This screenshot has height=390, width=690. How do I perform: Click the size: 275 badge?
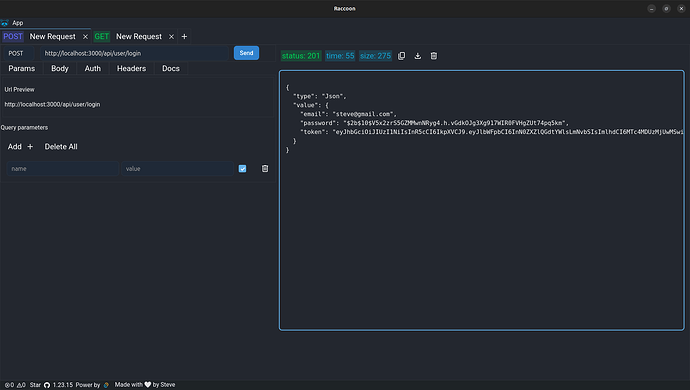point(375,56)
